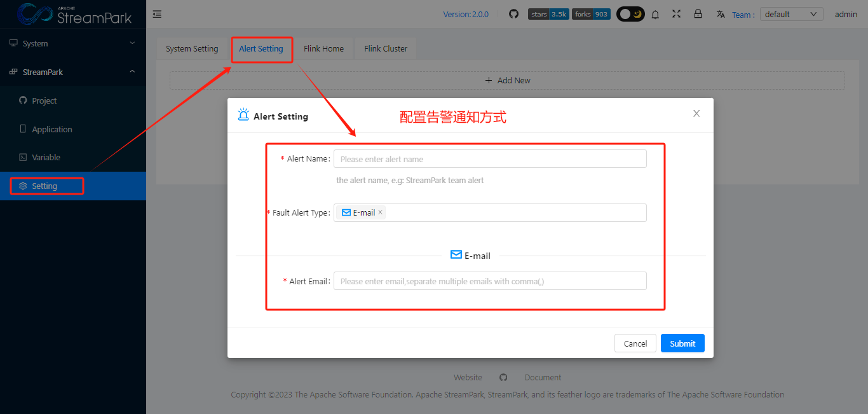Image resolution: width=868 pixels, height=414 pixels.
Task: Open the Team default dropdown
Action: 791,14
